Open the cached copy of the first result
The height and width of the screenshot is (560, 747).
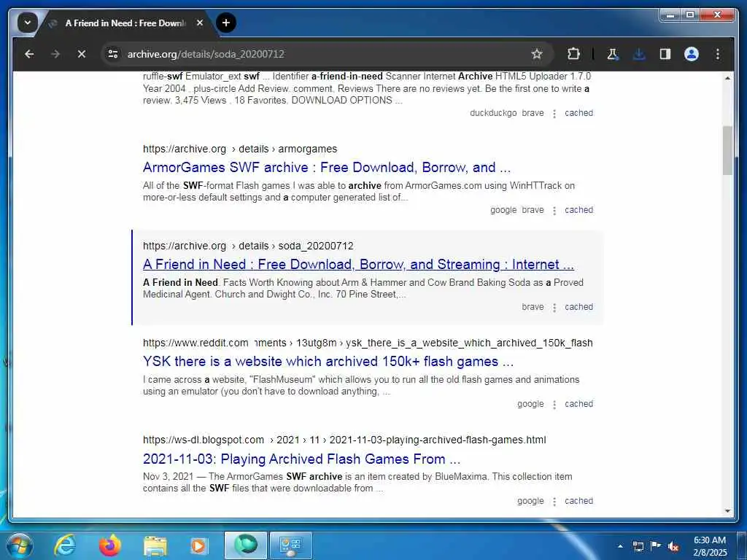pyautogui.click(x=578, y=113)
